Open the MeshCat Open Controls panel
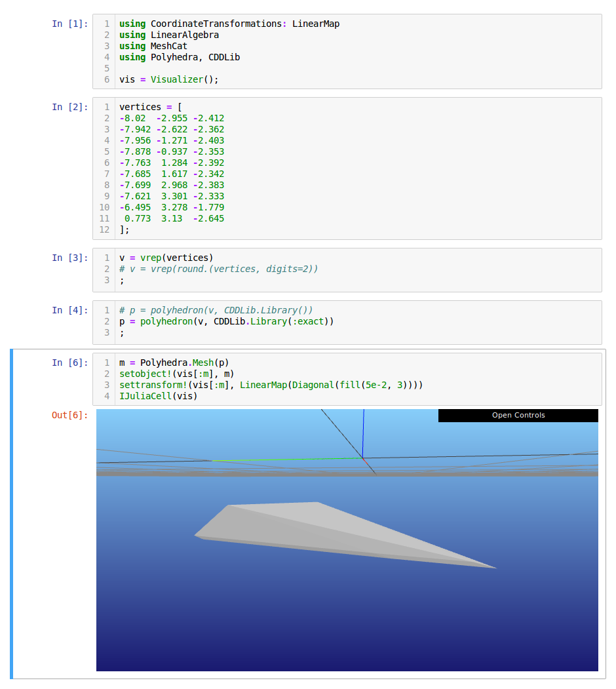The image size is (616, 689). pyautogui.click(x=518, y=415)
